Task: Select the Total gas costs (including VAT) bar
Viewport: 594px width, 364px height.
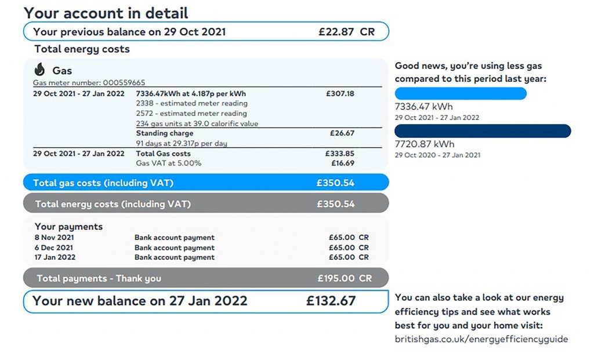Action: pyautogui.click(x=205, y=183)
